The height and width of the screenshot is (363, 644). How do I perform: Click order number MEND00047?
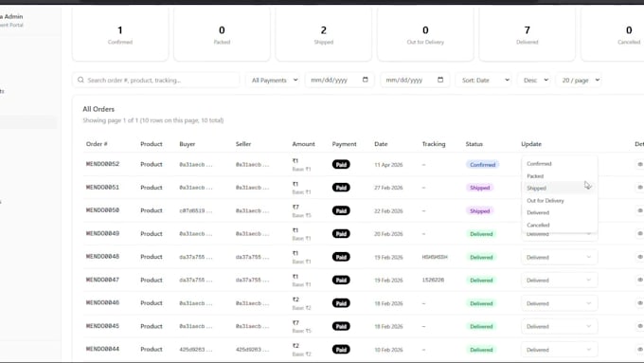pyautogui.click(x=102, y=280)
